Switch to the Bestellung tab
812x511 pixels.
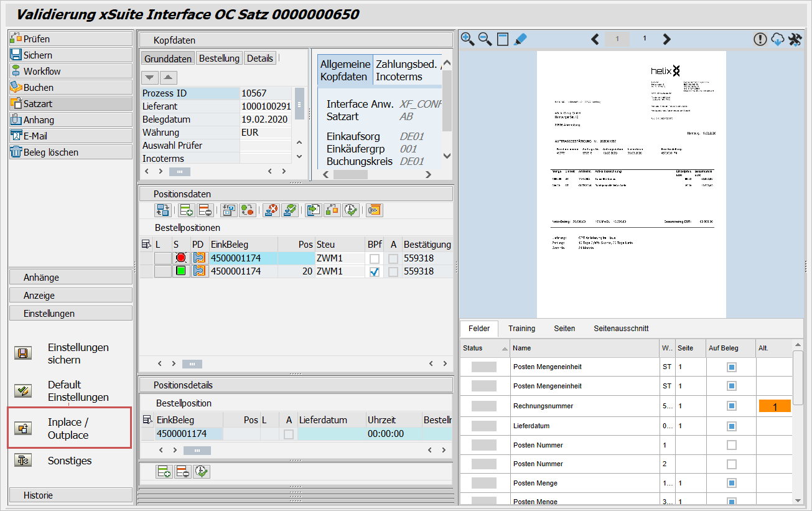click(219, 59)
